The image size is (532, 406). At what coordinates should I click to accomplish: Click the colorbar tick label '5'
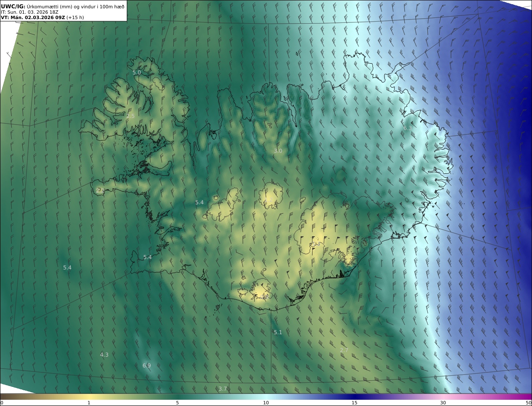[x=177, y=403]
